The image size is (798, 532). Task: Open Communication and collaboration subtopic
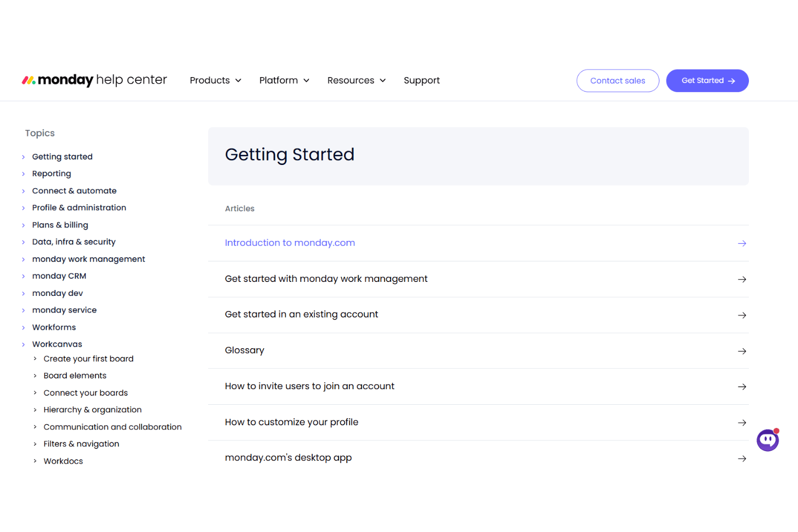pos(113,427)
